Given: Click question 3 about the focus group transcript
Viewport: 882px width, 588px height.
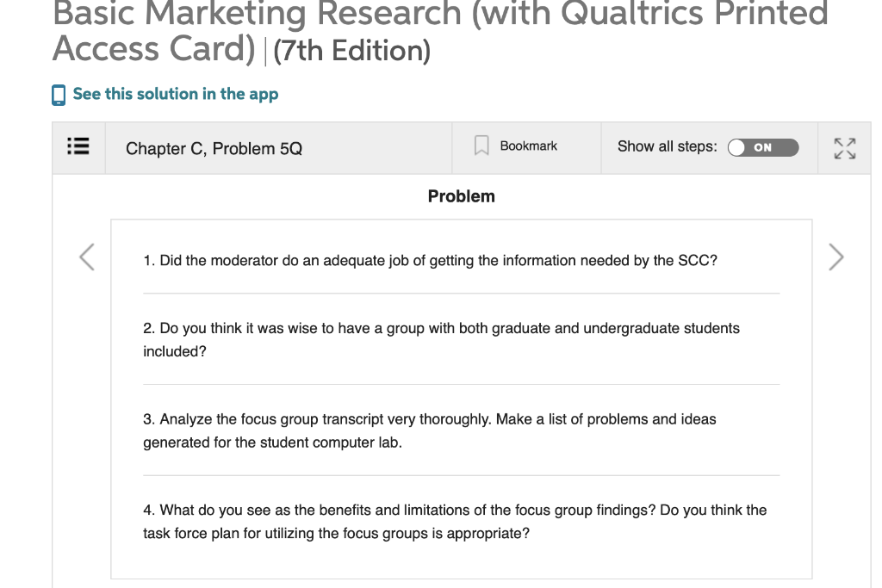Looking at the screenshot, I should [430, 430].
